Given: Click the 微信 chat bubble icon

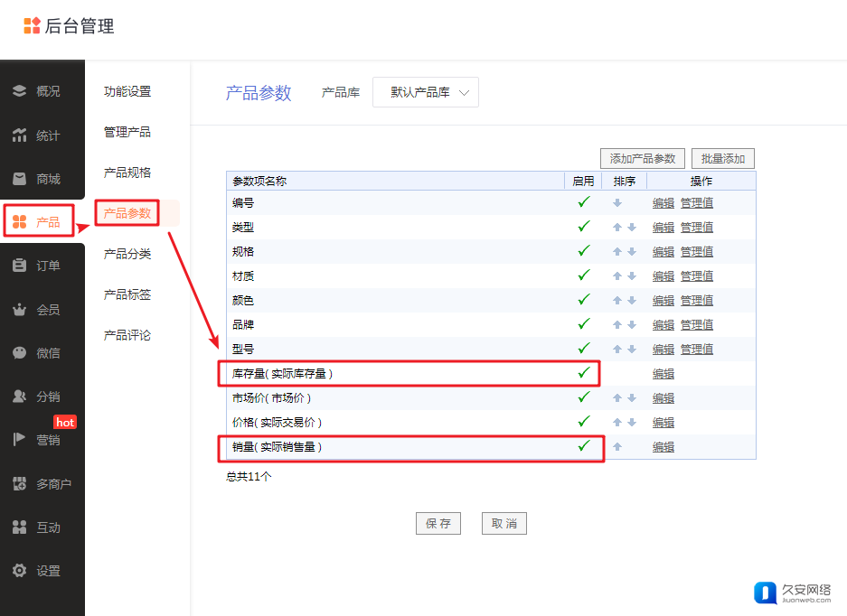Looking at the screenshot, I should (19, 353).
